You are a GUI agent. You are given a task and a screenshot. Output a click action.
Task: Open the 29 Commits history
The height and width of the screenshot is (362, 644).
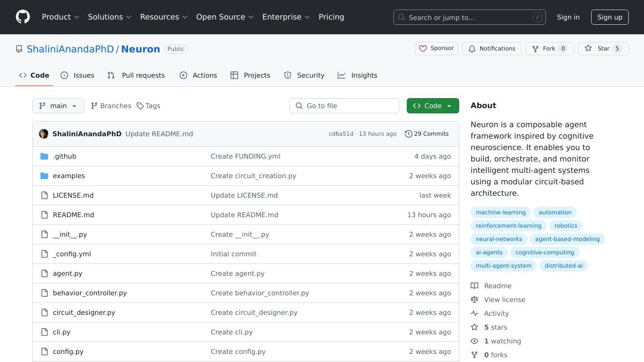point(426,134)
